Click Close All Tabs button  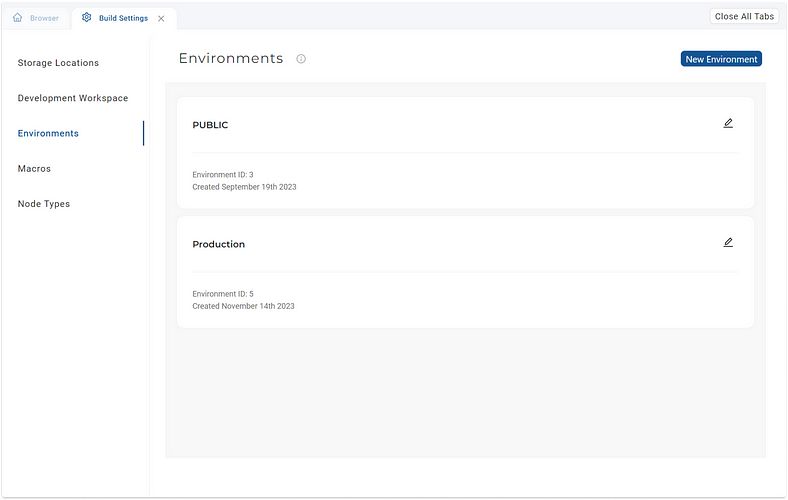point(744,17)
